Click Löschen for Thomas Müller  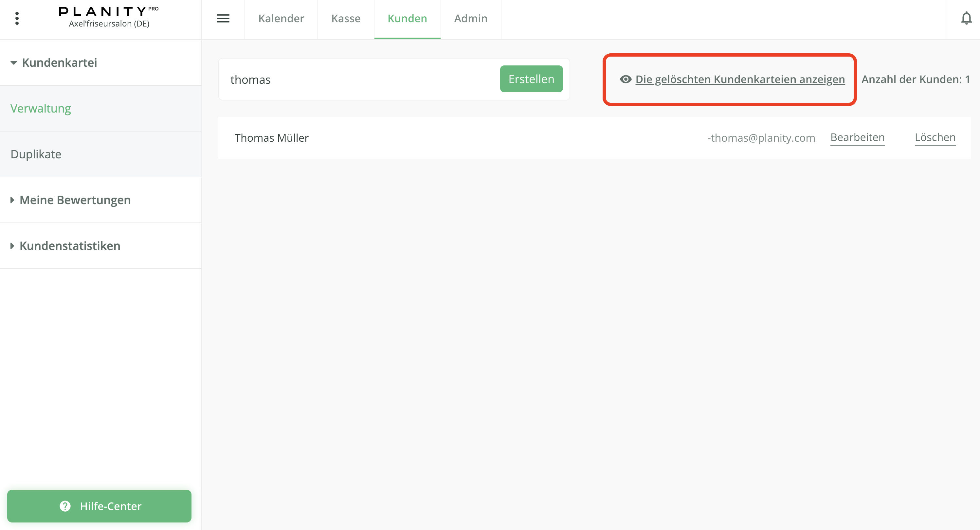click(x=935, y=137)
